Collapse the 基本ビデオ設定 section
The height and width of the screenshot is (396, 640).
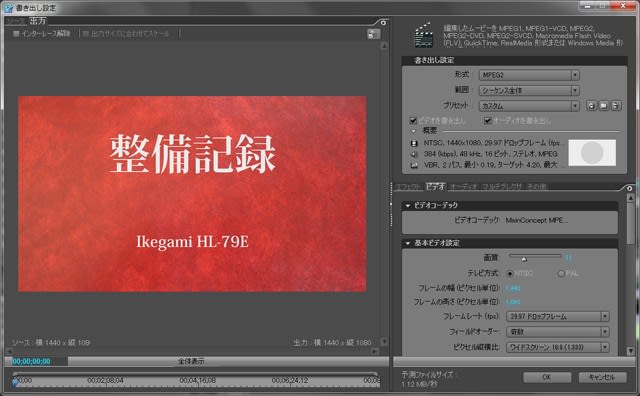(407, 243)
